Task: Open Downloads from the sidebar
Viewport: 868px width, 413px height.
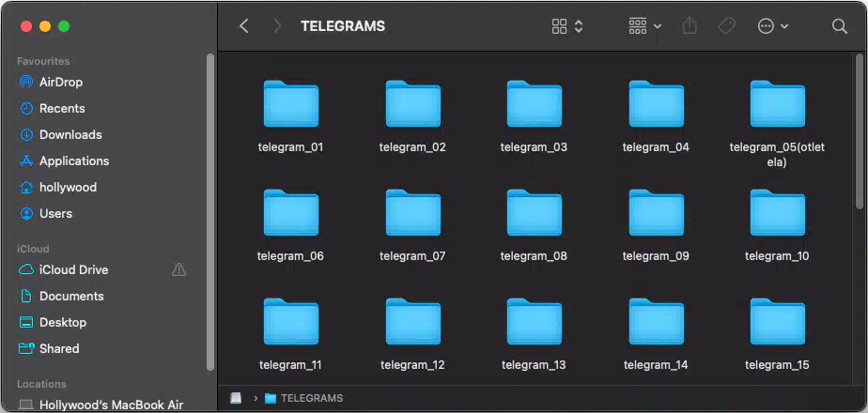Action: tap(70, 134)
